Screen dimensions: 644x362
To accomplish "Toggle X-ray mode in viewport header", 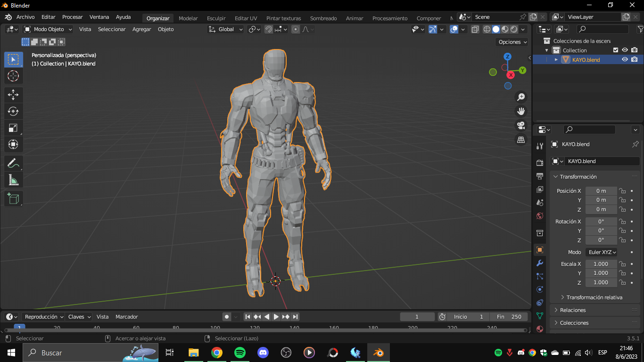I will point(475,29).
